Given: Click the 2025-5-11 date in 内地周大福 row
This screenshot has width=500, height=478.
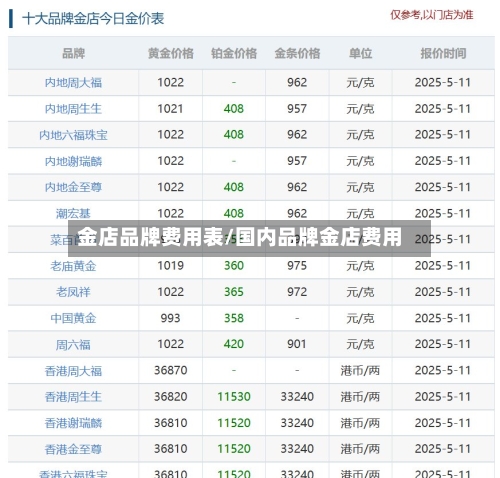Looking at the screenshot, I should click(x=443, y=82).
